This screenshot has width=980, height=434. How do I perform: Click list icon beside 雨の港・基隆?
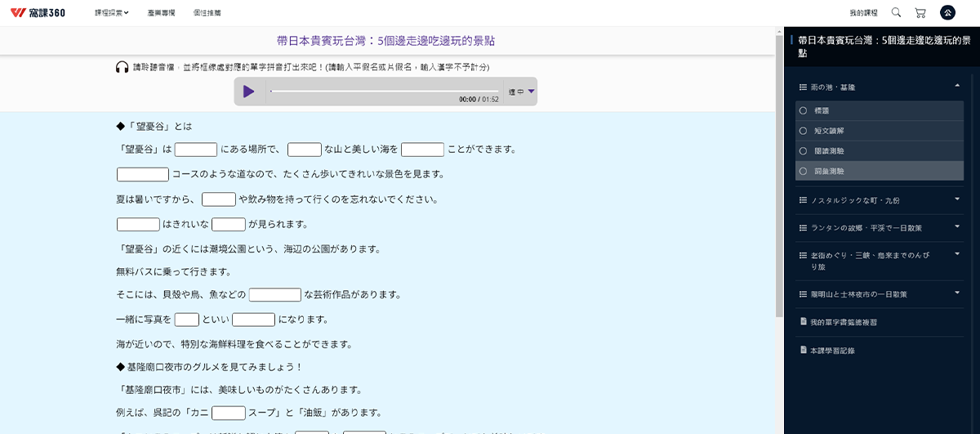pyautogui.click(x=803, y=87)
